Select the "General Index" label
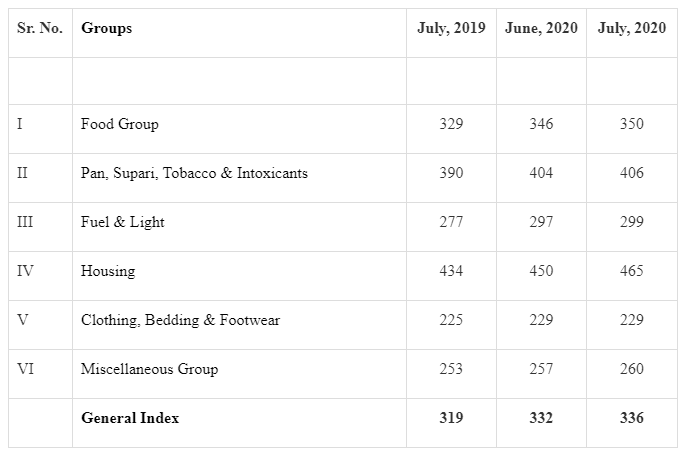The width and height of the screenshot is (688, 453). point(130,418)
